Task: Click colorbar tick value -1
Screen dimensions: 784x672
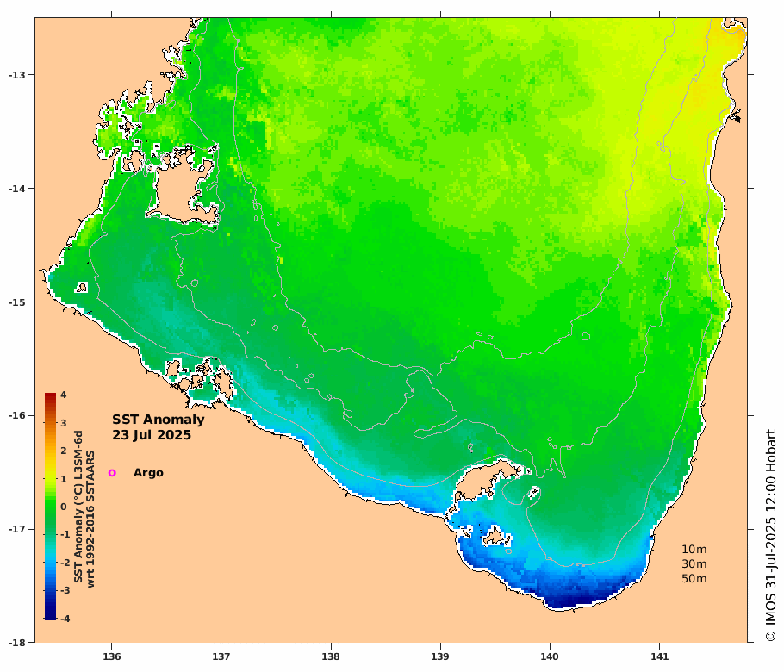Action: (x=65, y=534)
